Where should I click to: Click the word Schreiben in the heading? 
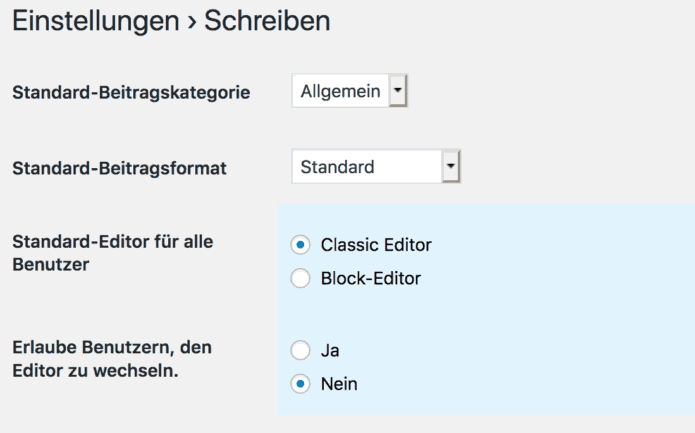click(x=267, y=21)
